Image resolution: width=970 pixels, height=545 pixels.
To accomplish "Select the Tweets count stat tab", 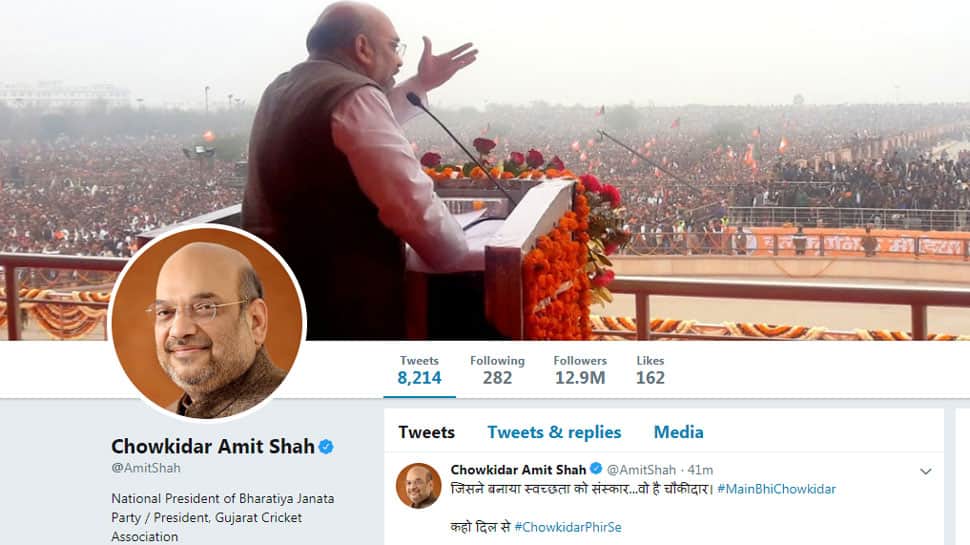I will pos(419,370).
